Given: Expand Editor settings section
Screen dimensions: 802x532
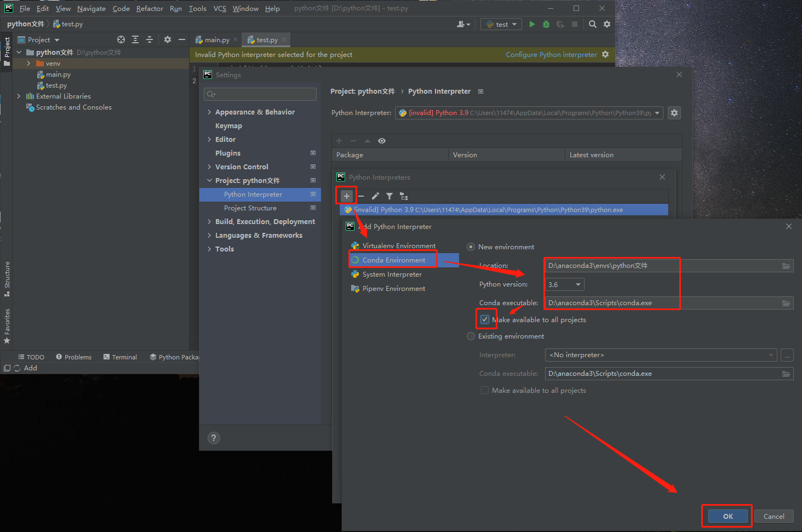Looking at the screenshot, I should point(209,139).
